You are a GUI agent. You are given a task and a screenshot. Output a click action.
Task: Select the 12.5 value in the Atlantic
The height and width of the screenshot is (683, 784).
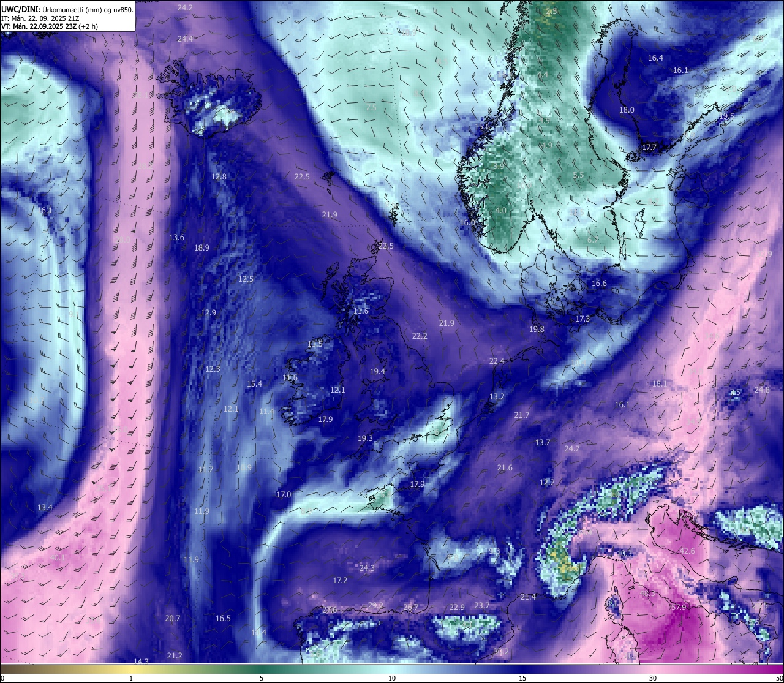coord(246,279)
